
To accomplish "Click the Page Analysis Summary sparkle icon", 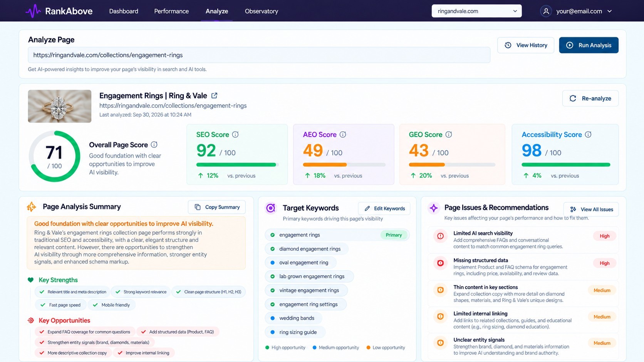I will coord(32,207).
